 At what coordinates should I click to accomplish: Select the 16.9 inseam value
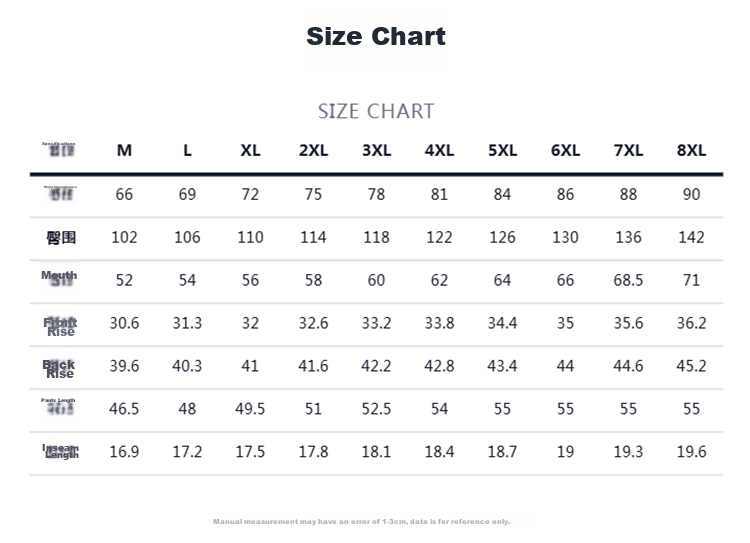124,452
